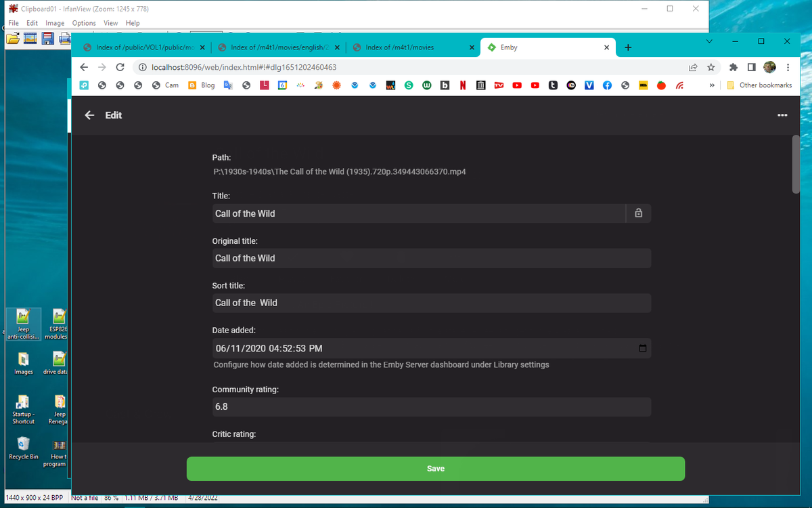Open the Google Calendar bookmark

(x=281, y=85)
